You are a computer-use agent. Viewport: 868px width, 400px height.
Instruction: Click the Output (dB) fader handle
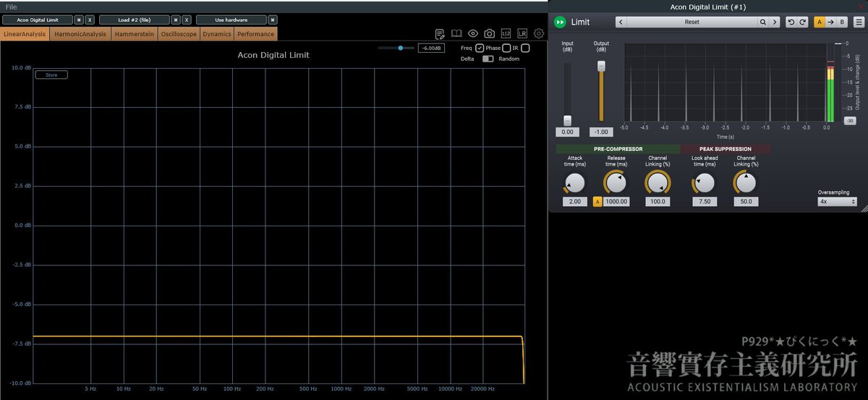(600, 66)
